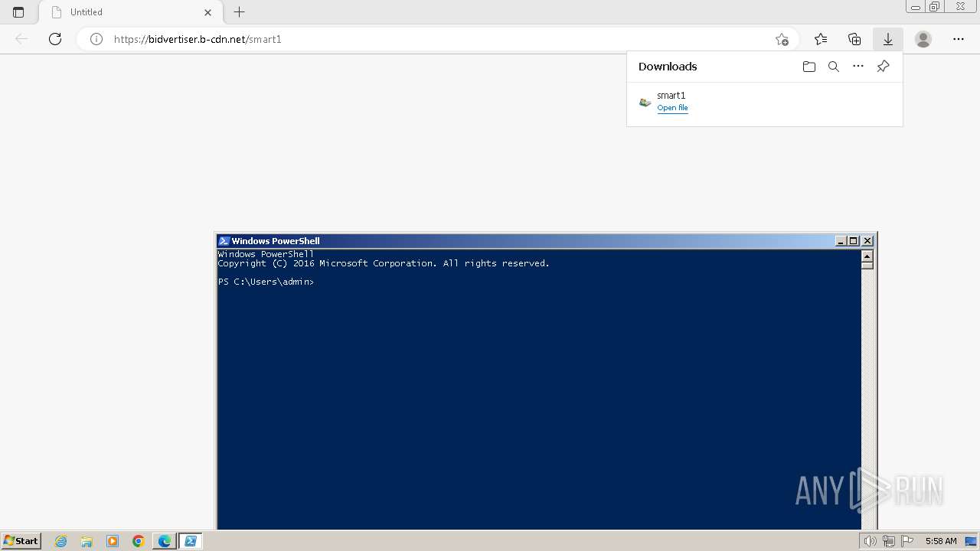980x551 pixels.
Task: Open Windows Media Player taskbar icon
Action: (113, 541)
